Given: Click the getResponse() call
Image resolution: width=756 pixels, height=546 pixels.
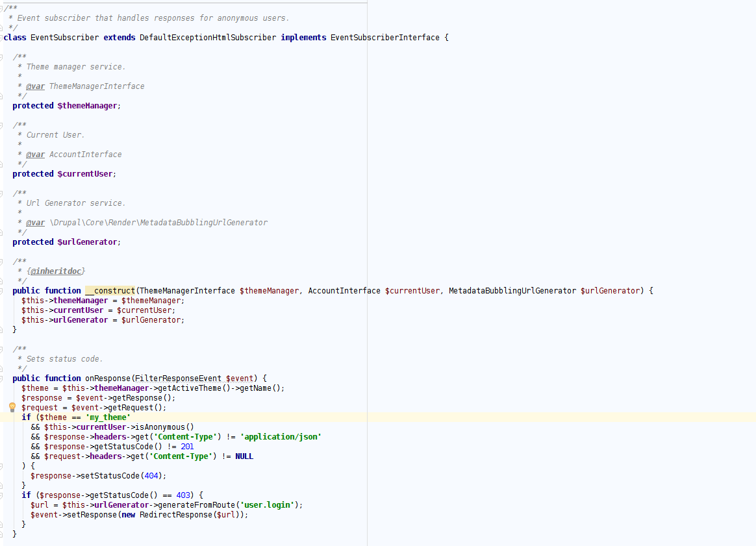Looking at the screenshot, I should point(142,398).
